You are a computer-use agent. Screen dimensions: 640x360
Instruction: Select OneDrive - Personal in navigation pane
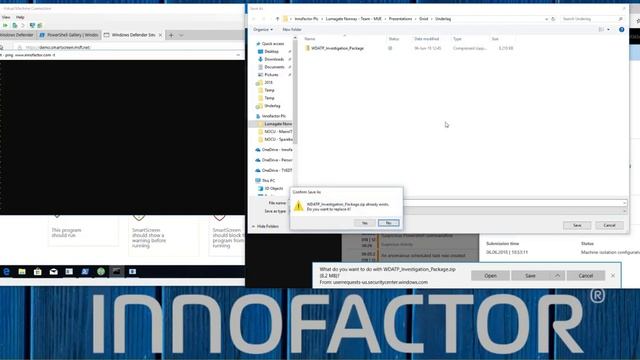click(x=276, y=160)
